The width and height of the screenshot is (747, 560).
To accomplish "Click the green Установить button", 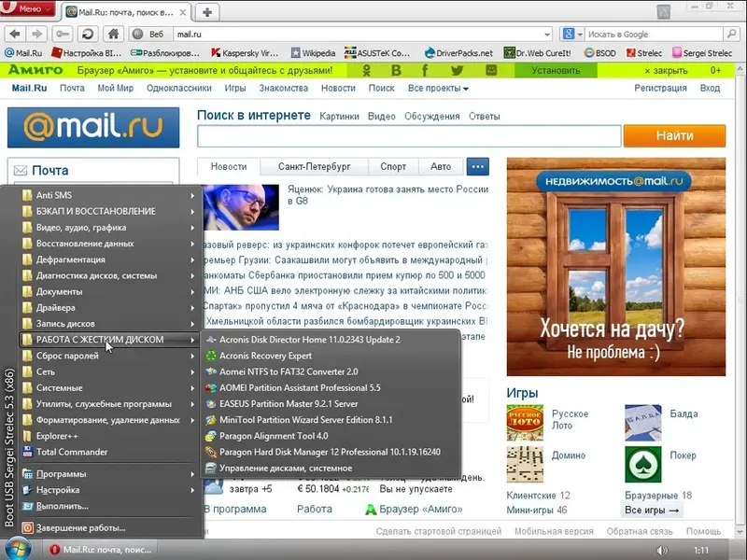I will tap(556, 71).
